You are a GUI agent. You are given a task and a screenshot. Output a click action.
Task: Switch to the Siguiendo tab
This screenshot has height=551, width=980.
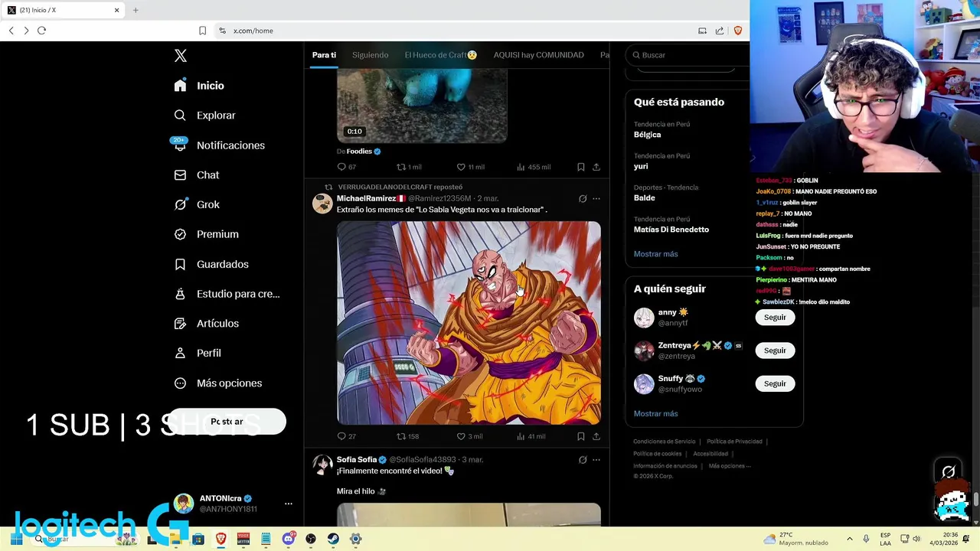[x=370, y=55]
